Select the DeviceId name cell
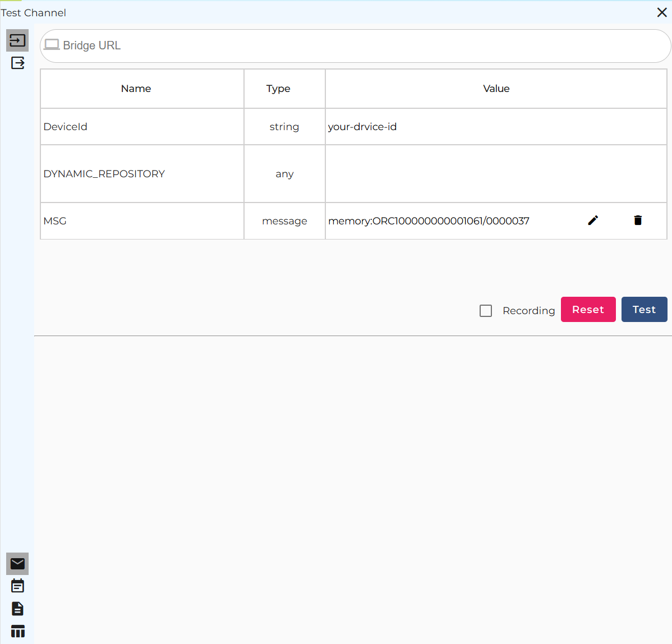672x644 pixels. coord(142,127)
